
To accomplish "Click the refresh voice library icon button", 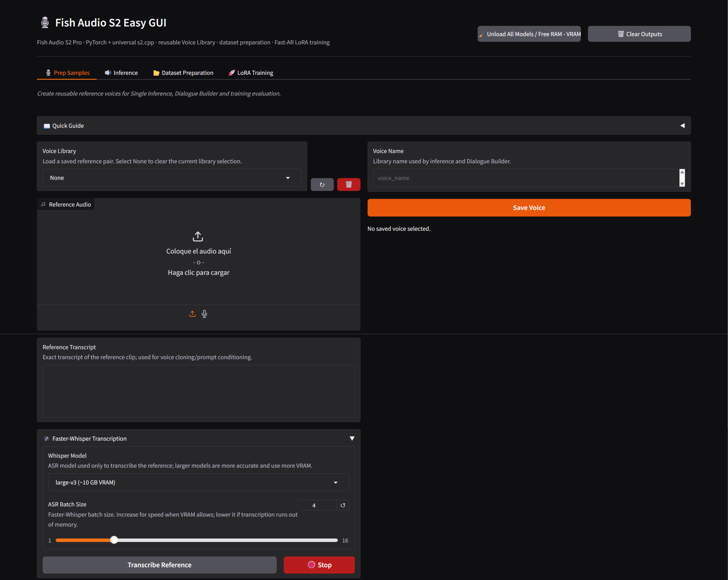I will tap(322, 184).
